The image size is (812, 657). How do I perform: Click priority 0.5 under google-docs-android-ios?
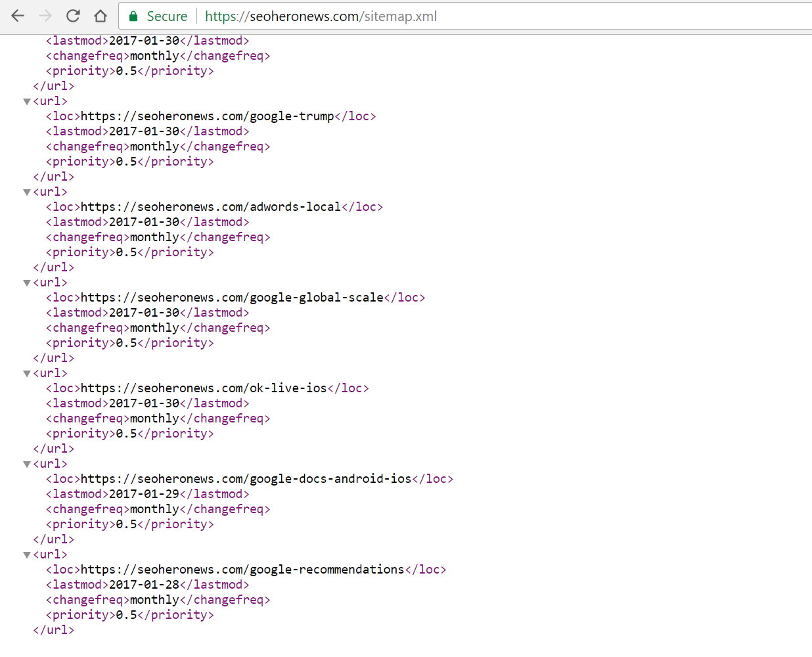tap(126, 524)
